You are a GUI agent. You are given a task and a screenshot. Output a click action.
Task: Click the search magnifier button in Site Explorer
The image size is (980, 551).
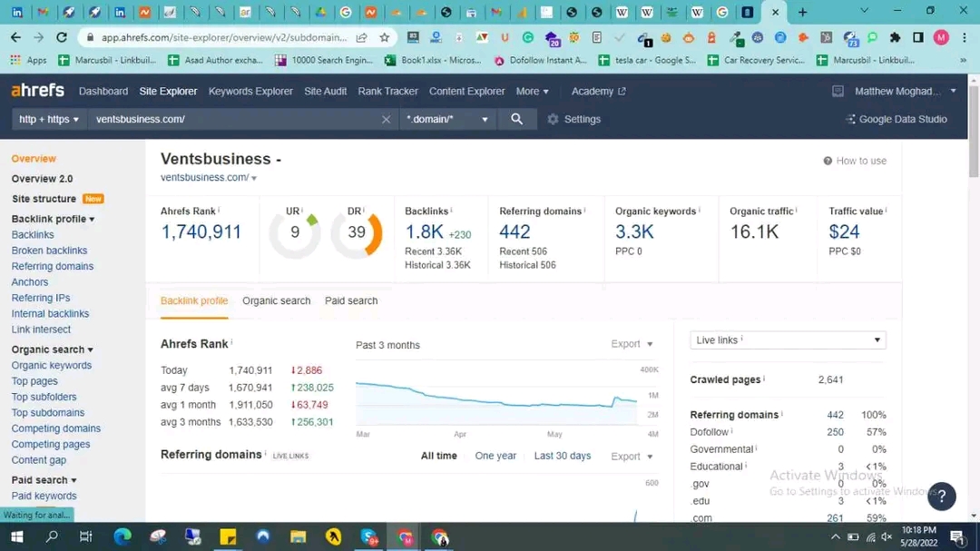[517, 119]
